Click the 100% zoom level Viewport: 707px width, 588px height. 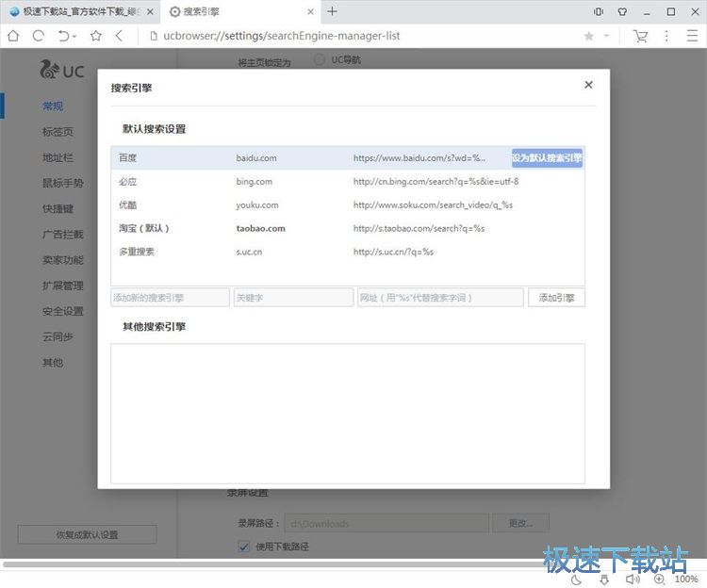tap(686, 579)
